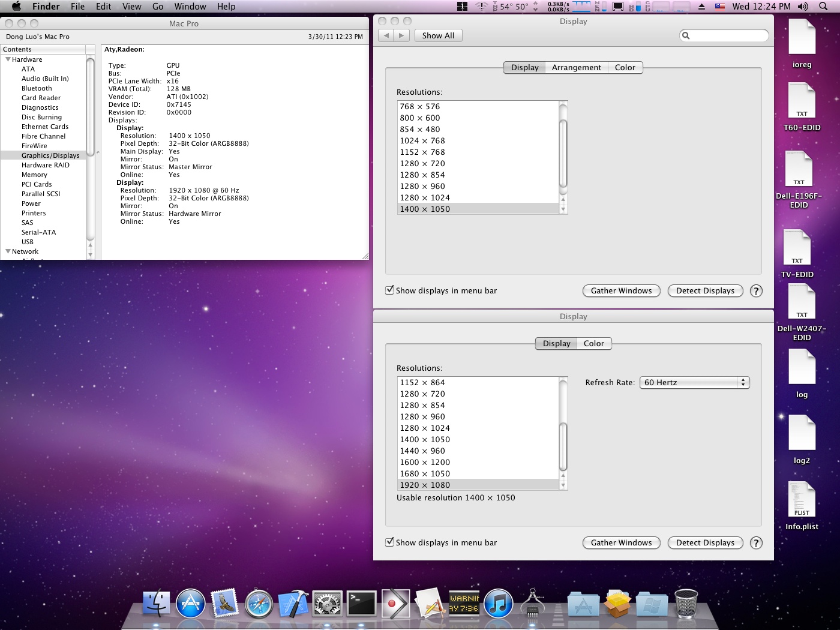840x630 pixels.
Task: Launch Safari compass icon in dock
Action: point(259,603)
